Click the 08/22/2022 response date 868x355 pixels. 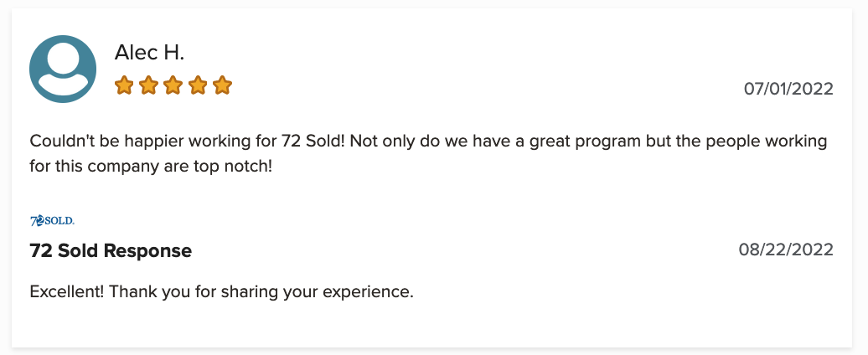[786, 250]
